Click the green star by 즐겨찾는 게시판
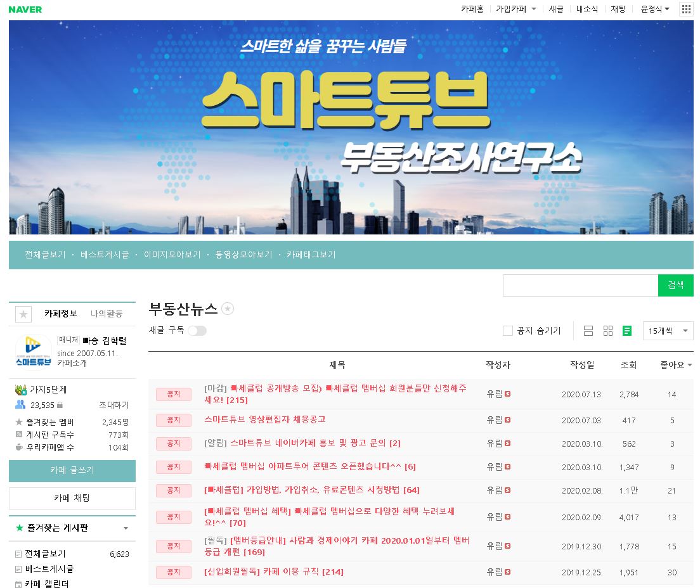The image size is (700, 588). 20,528
